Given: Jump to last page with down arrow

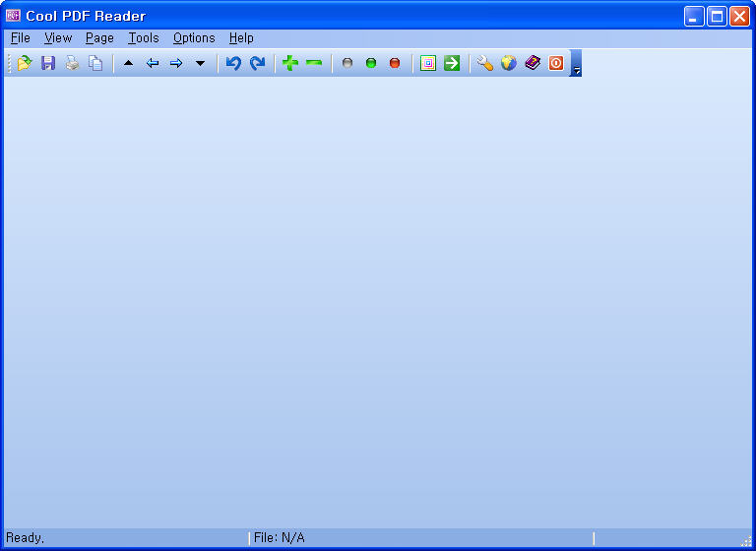Looking at the screenshot, I should [200, 63].
